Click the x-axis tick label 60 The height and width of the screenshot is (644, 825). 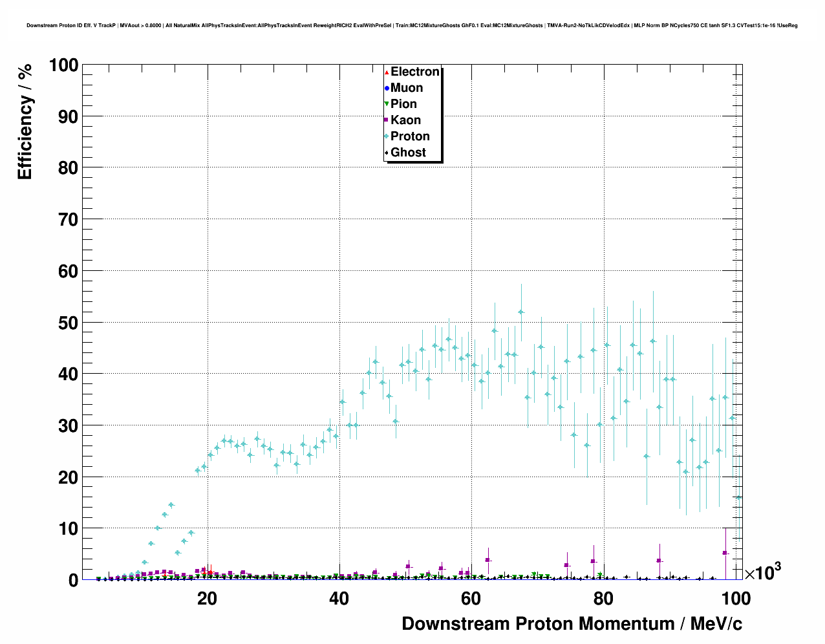coord(471,599)
